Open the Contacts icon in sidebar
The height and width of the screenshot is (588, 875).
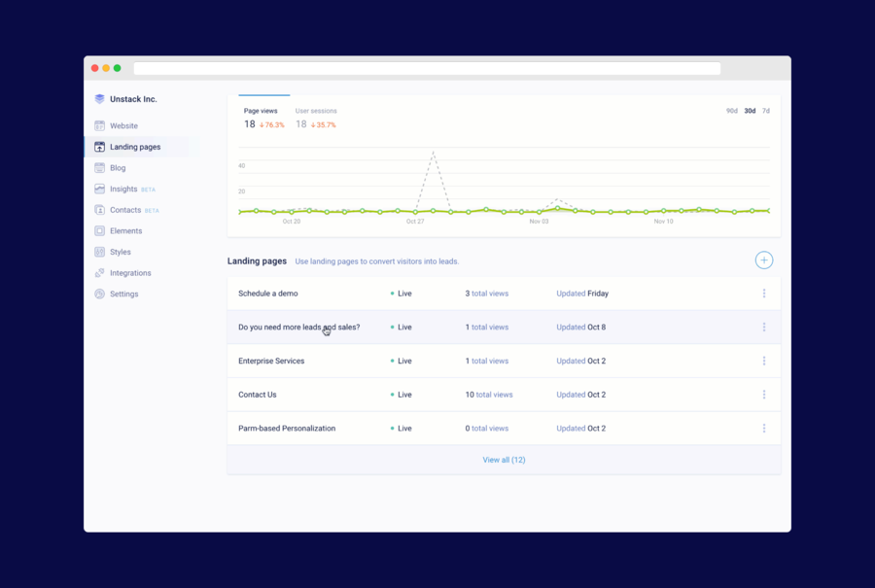pos(99,210)
